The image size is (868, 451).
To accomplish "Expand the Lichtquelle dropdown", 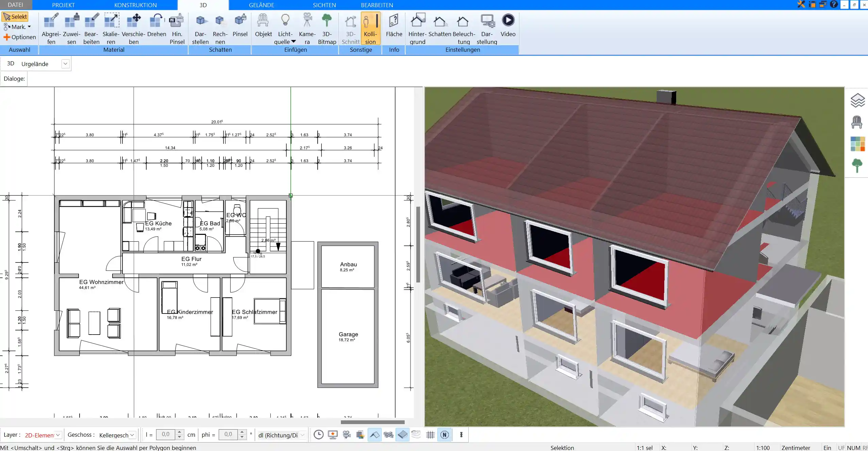I will (294, 42).
